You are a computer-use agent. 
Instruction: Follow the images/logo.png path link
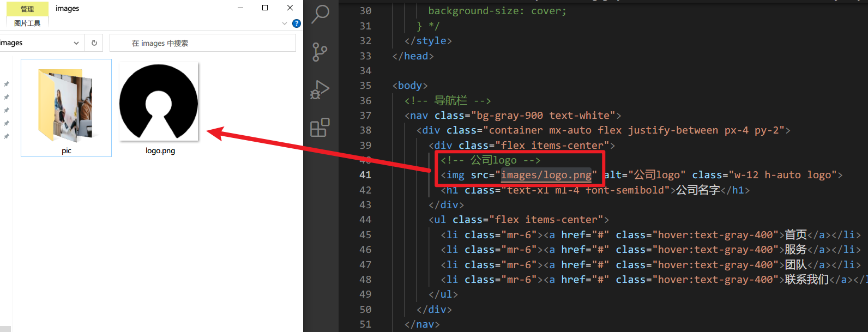tap(546, 175)
